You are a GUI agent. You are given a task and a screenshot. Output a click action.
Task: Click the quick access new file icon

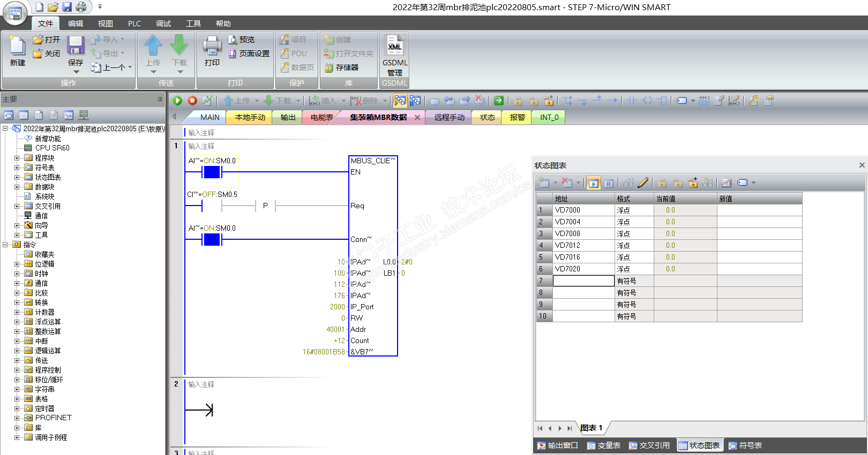tap(40, 7)
